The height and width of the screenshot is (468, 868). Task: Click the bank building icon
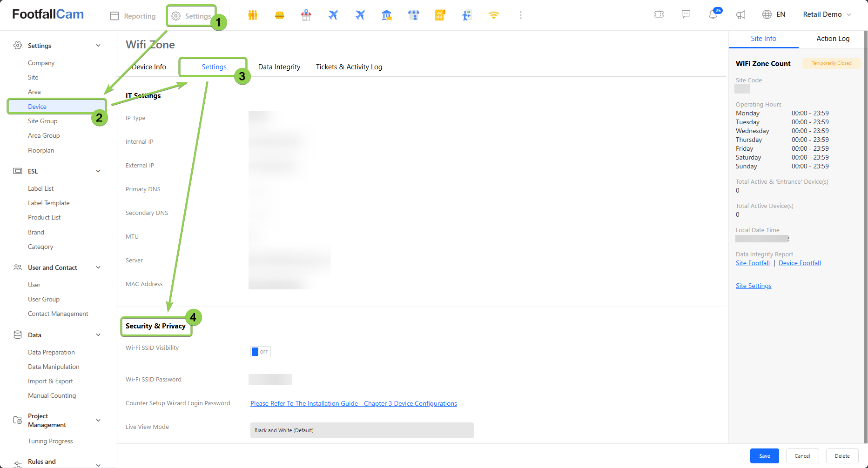coord(386,15)
